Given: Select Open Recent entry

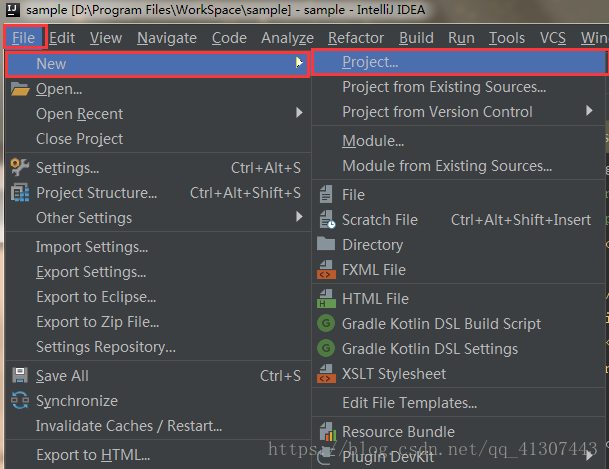Looking at the screenshot, I should click(x=158, y=114).
